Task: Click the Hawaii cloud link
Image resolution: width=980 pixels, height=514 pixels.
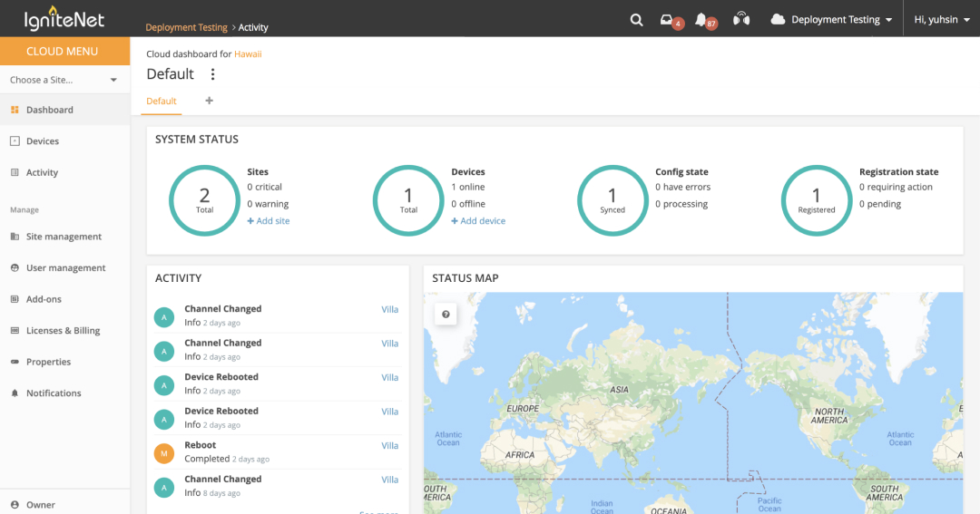Action: (248, 54)
